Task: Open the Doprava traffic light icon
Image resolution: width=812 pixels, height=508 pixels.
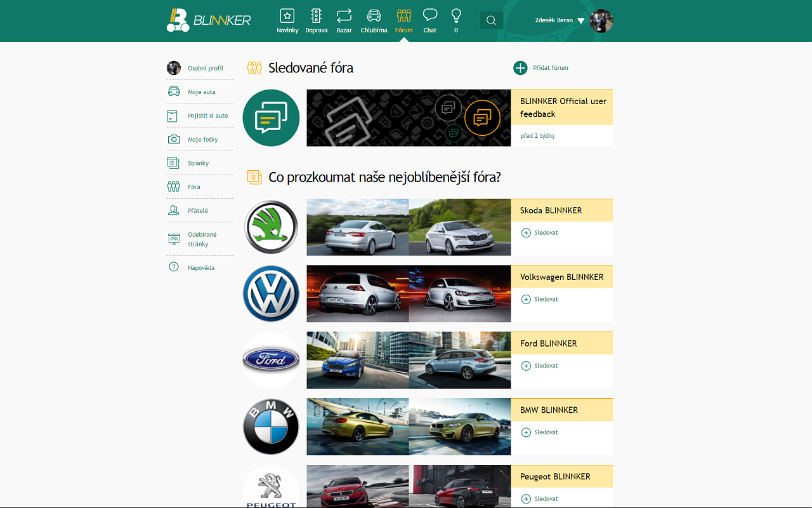Action: (316, 16)
